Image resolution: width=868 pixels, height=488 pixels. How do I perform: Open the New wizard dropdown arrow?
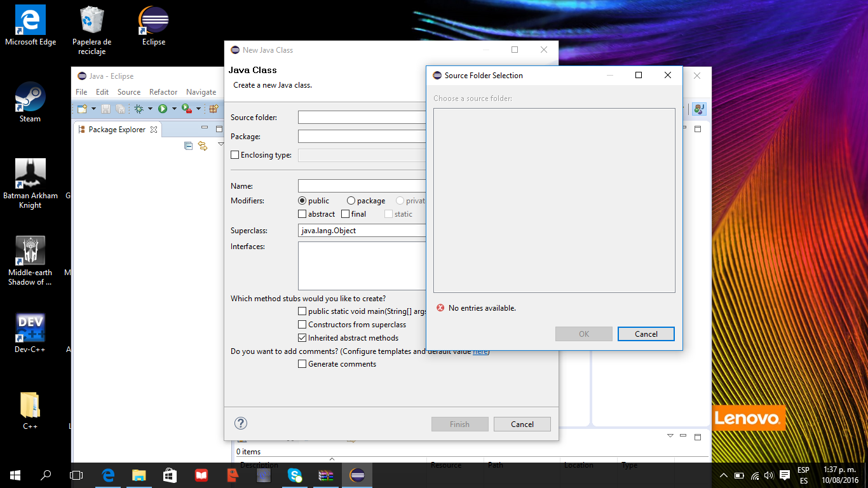(93, 109)
